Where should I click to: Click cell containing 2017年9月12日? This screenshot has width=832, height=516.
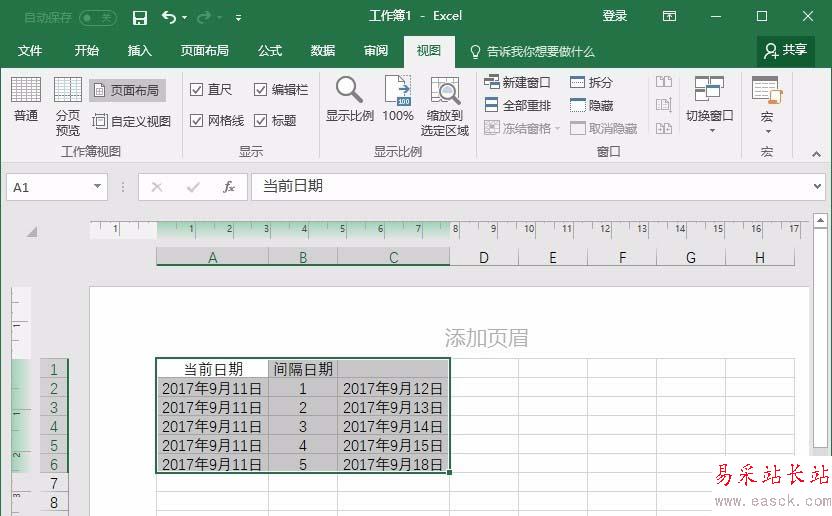pos(393,388)
